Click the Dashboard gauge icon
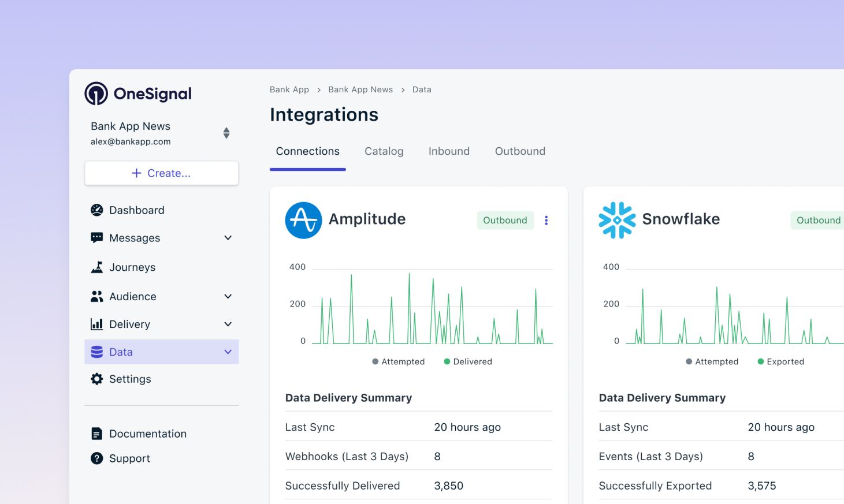The image size is (844, 504). [x=97, y=210]
